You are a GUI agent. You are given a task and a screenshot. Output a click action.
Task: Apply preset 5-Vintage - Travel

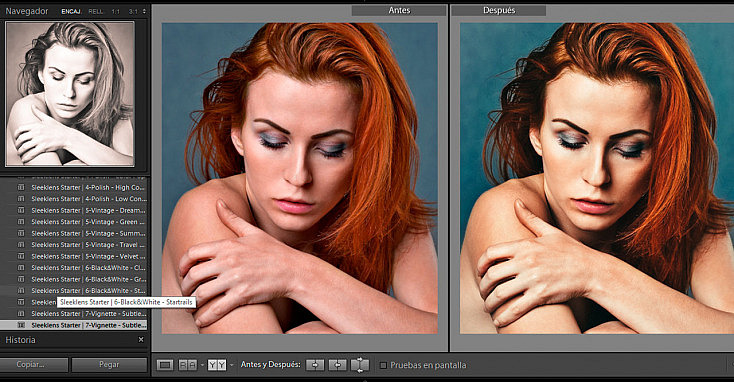[88, 245]
